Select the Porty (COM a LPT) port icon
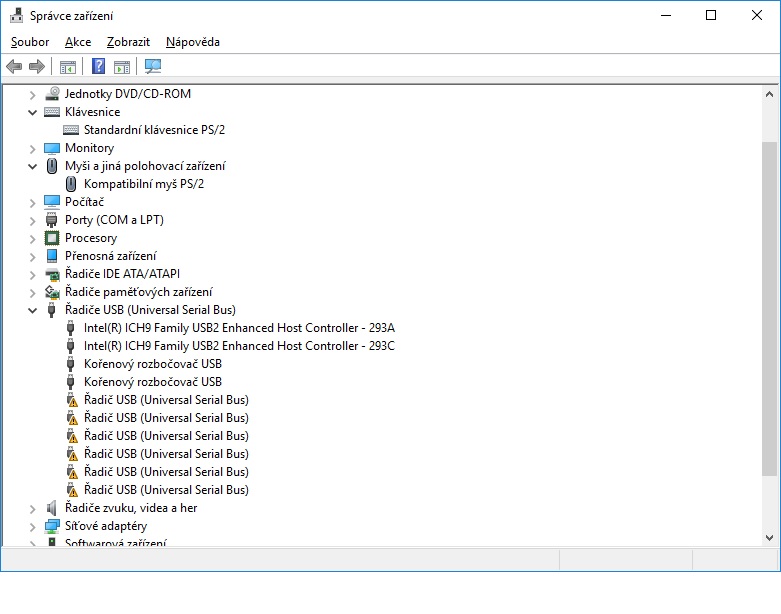This screenshot has width=781, height=614. 51,220
